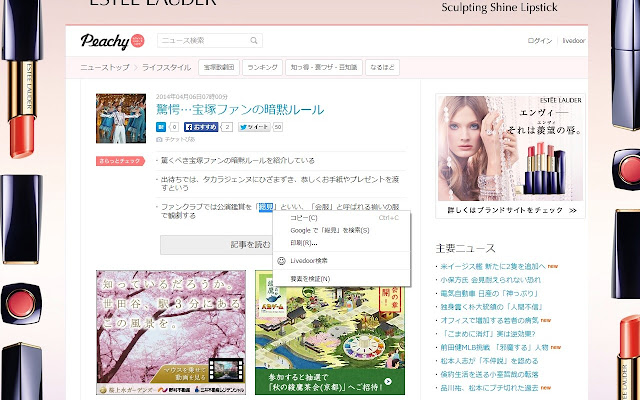Click the Hatena count 0 bubble

(174, 127)
